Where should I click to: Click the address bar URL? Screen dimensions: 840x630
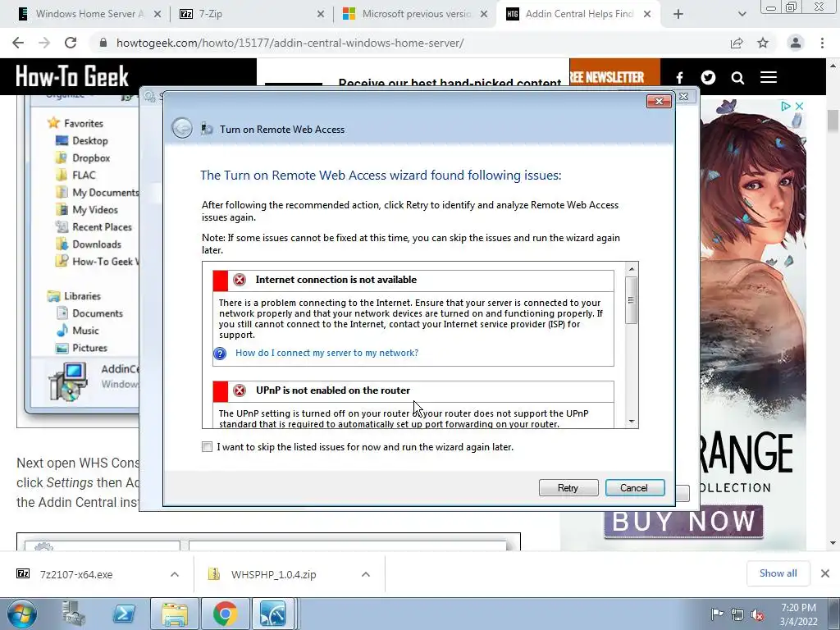click(290, 43)
